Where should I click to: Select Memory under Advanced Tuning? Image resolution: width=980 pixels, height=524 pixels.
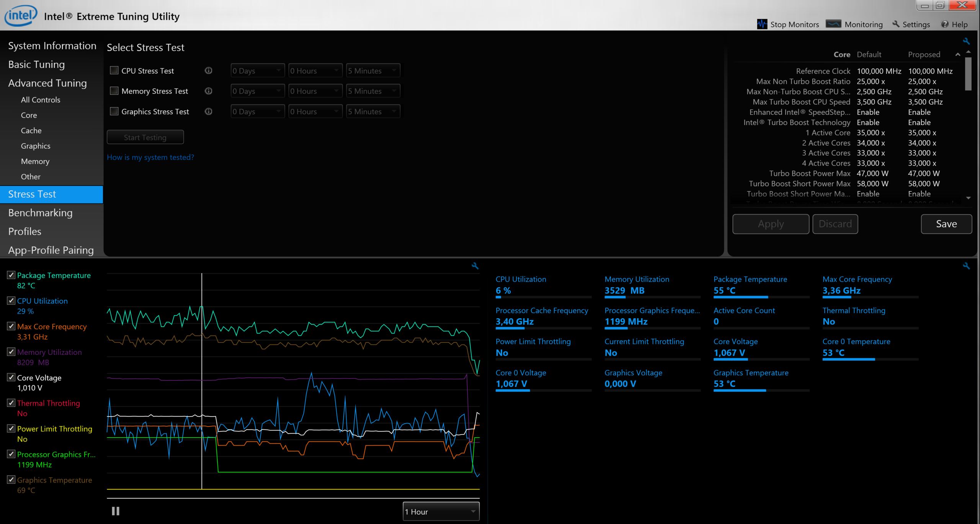[x=35, y=161]
